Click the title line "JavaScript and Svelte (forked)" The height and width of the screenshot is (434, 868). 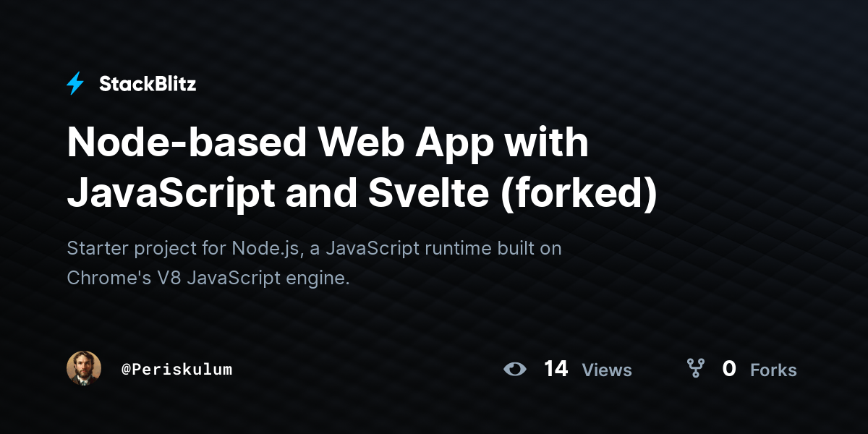point(362,193)
